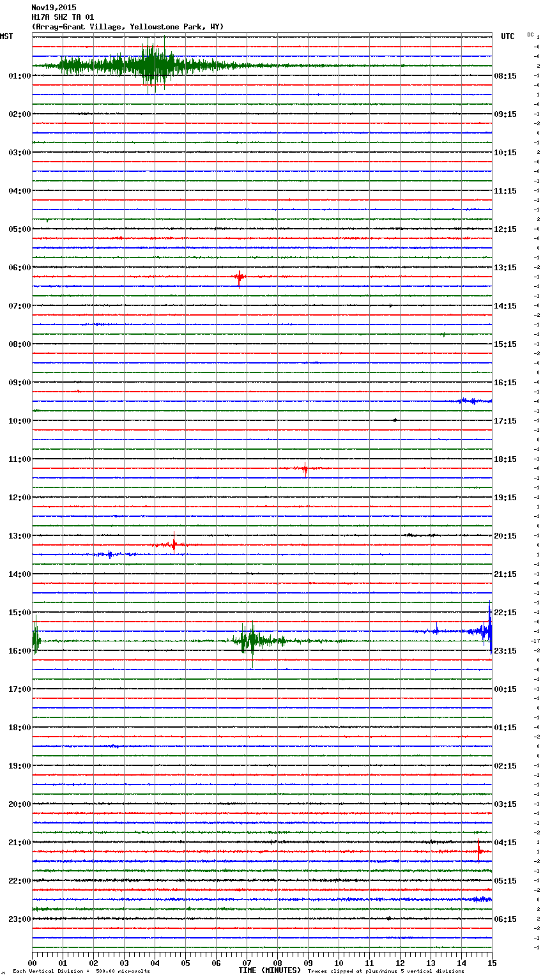This screenshot has width=543, height=980.
Task: Click the date label Nov19,2015
Action: click(x=54, y=8)
